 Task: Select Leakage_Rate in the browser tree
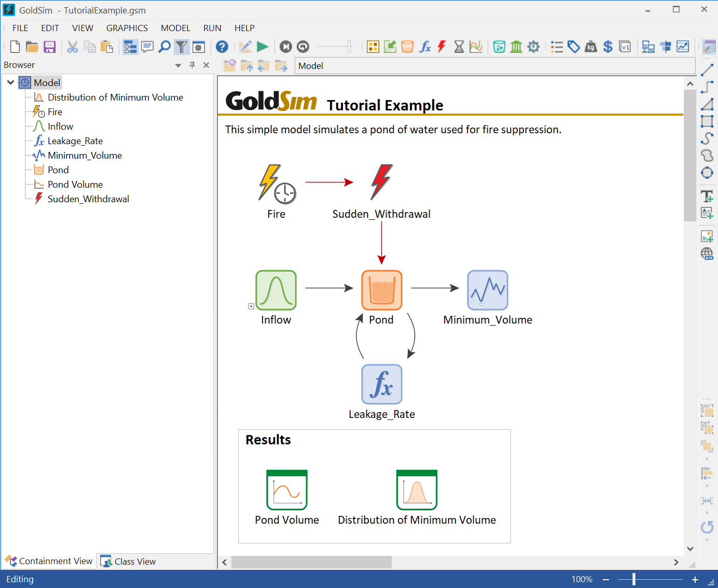75,141
